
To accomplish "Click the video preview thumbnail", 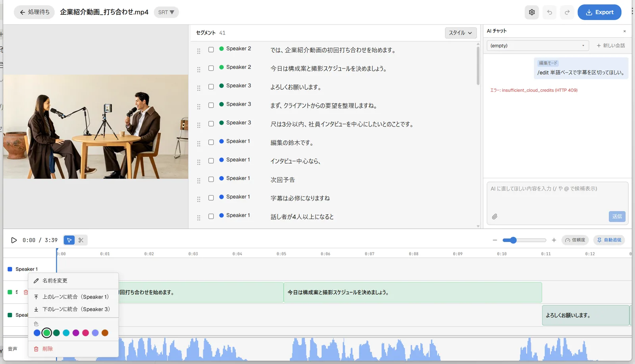I will (96, 127).
